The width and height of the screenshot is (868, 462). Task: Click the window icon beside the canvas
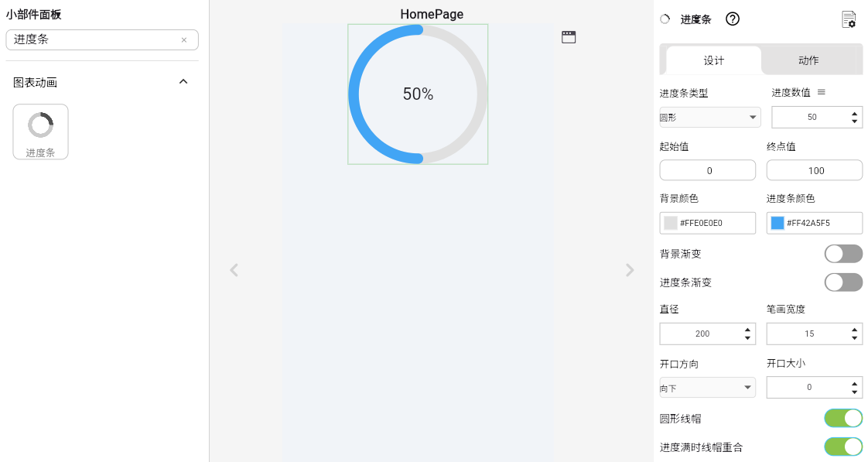569,37
